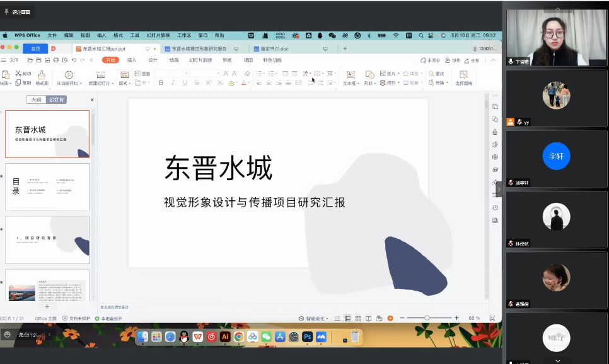This screenshot has width=609, height=364.
Task: Open Photoshop from the Dock
Action: point(307,337)
